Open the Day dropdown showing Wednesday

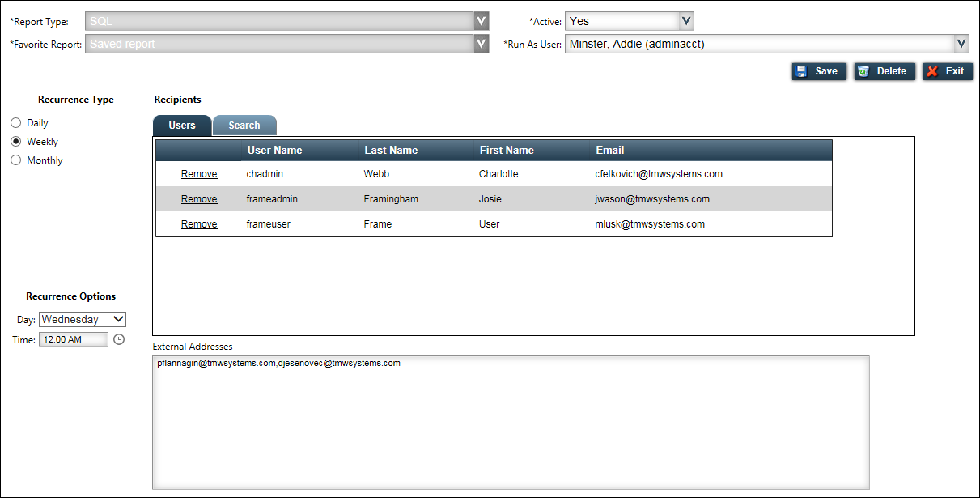point(83,319)
